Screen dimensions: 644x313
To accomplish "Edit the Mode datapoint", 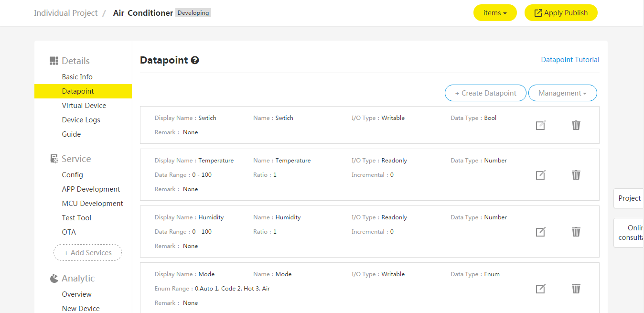I will pos(540,289).
